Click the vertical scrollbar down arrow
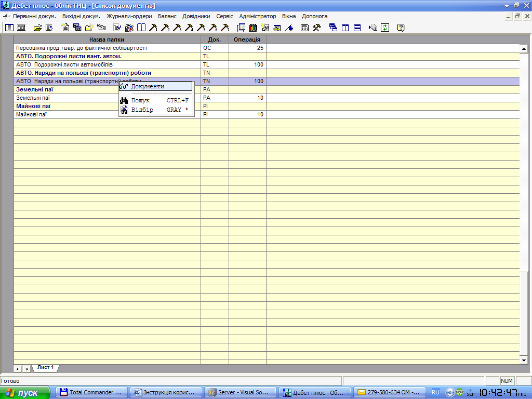Image resolution: width=532 pixels, height=399 pixels. click(x=524, y=361)
